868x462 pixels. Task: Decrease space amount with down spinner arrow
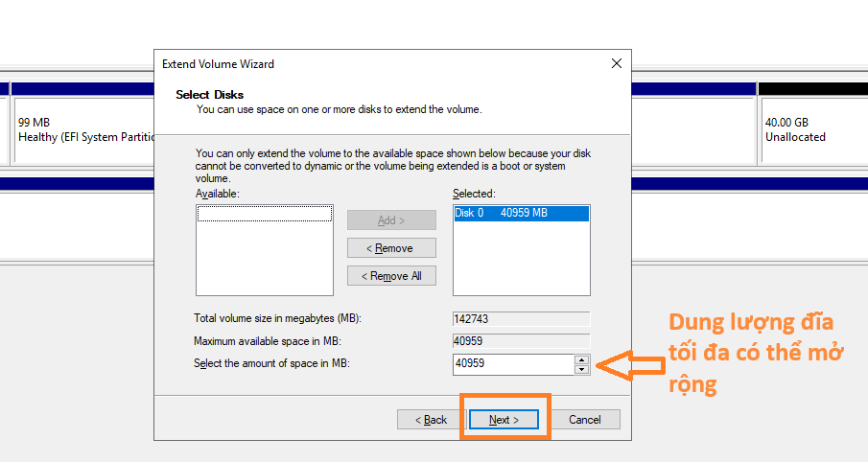[x=580, y=370]
